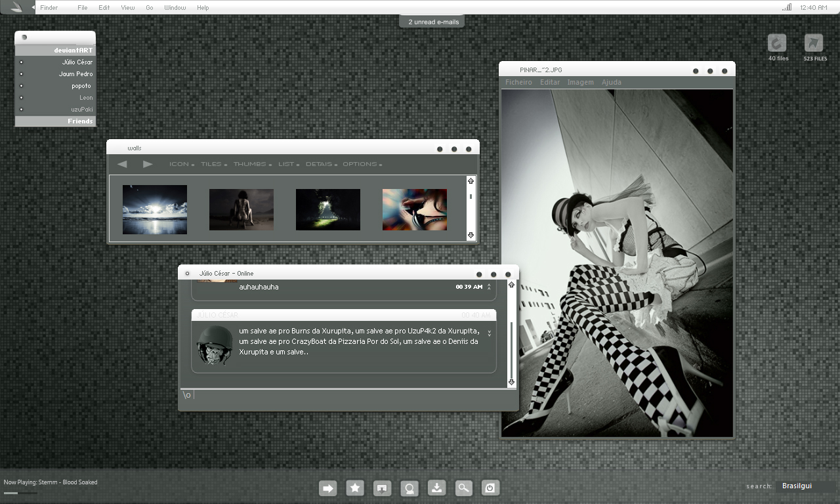The height and width of the screenshot is (504, 840).
Task: Collapse the 00:39 AM chat message chevron
Action: click(489, 287)
